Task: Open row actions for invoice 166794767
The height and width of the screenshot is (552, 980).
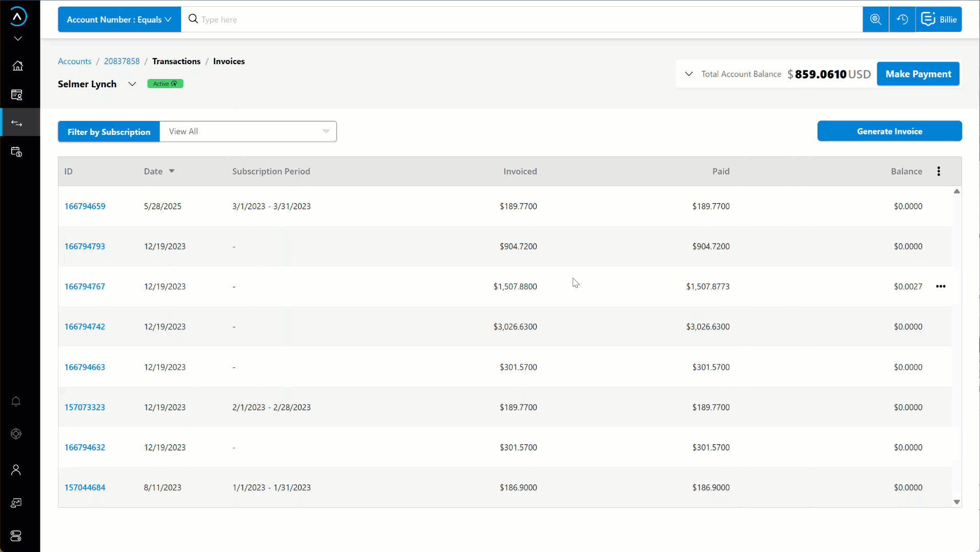Action: tap(941, 286)
